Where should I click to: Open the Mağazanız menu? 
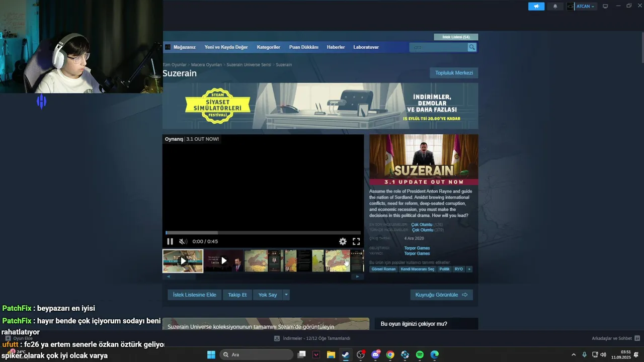pos(184,47)
